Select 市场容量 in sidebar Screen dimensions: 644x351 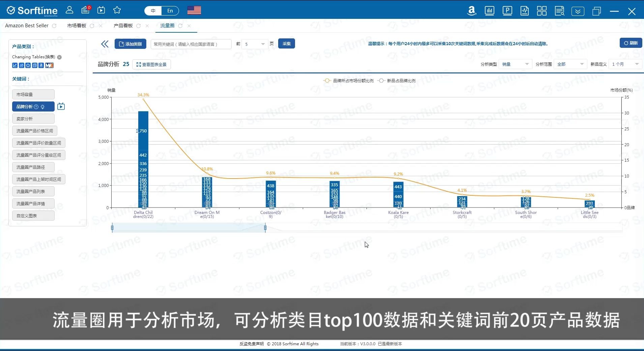coord(33,94)
